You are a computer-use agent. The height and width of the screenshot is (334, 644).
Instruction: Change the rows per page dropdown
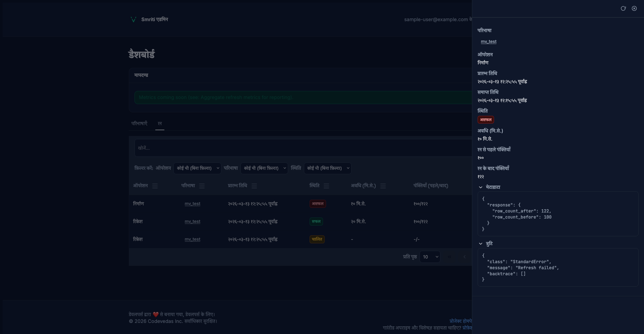point(430,257)
